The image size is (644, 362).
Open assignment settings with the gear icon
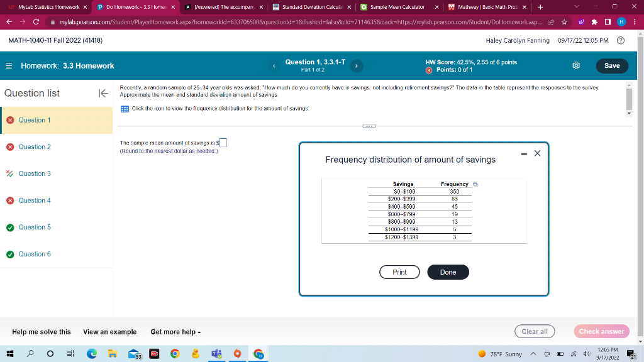pyautogui.click(x=575, y=65)
